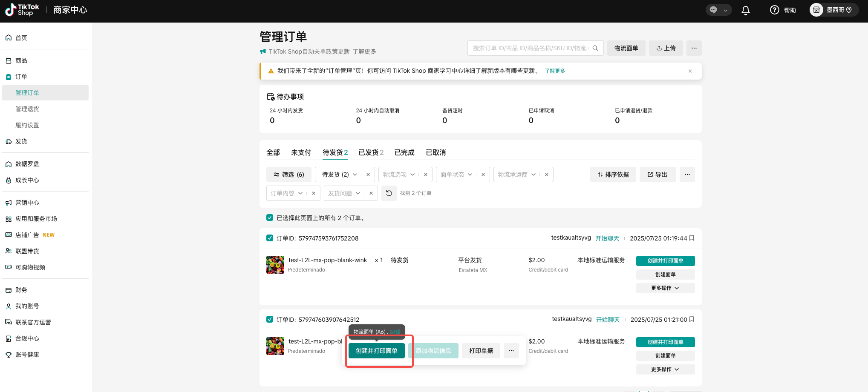The image size is (868, 392).
Task: Clear the 待发货 (2) filter
Action: tap(368, 175)
